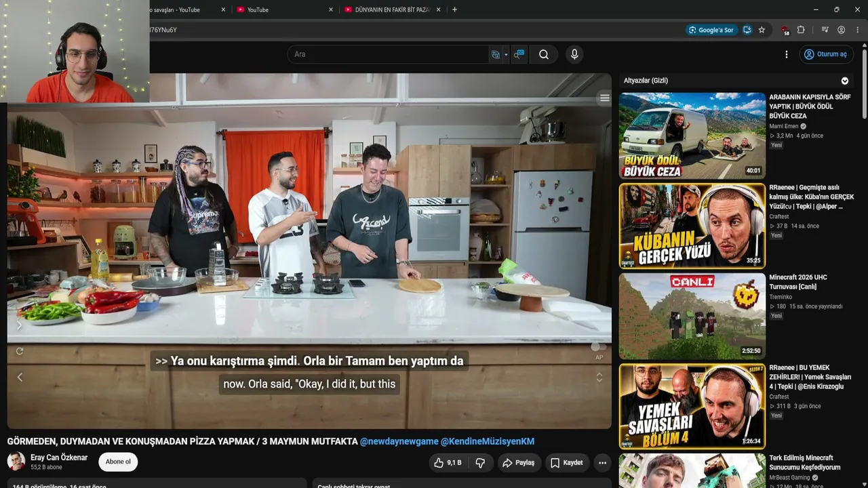Click the Google'a Sor button in address bar
Screen dimensions: 868x488
[711, 30]
